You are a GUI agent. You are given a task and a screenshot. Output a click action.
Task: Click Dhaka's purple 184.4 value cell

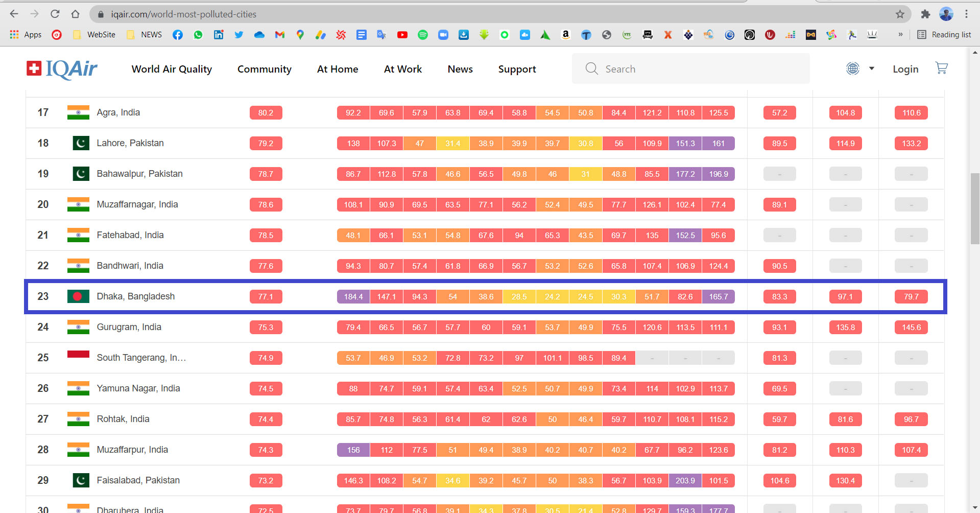pos(353,297)
